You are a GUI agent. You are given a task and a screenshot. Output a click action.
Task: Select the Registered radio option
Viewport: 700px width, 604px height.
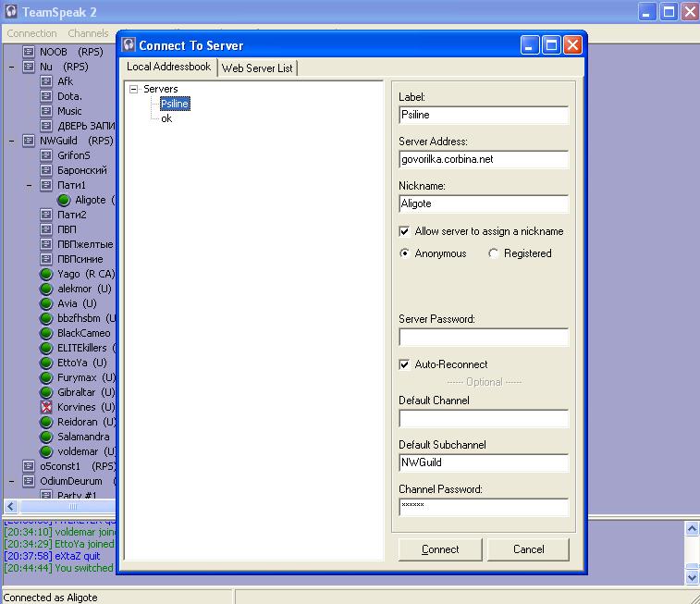click(493, 253)
